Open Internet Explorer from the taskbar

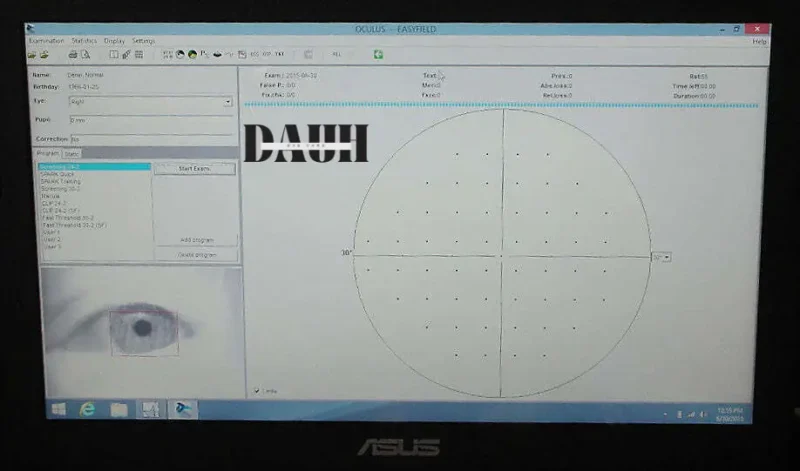(x=88, y=409)
